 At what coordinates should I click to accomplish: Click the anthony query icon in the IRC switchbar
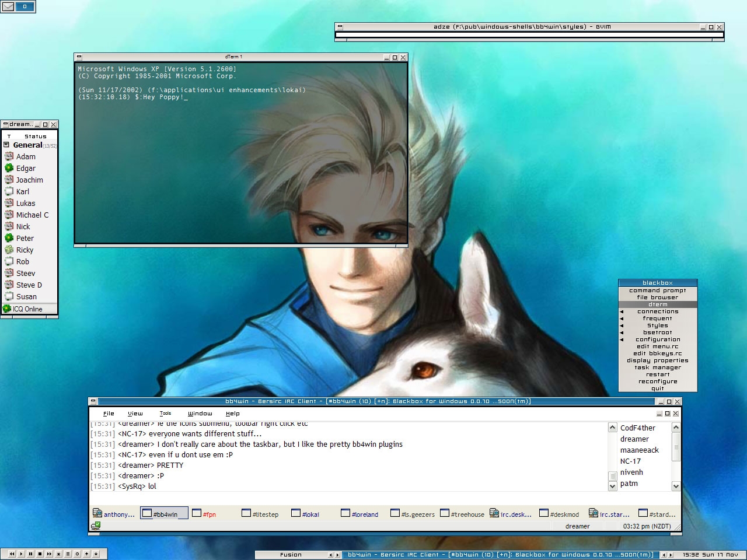click(x=97, y=513)
